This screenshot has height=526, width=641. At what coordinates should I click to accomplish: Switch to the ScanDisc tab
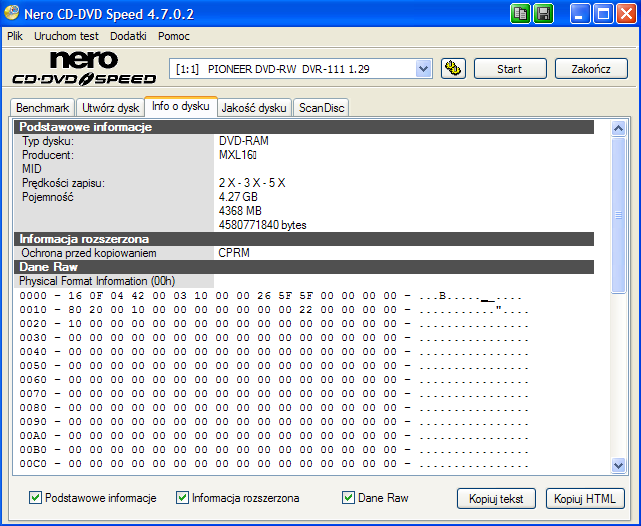click(321, 108)
